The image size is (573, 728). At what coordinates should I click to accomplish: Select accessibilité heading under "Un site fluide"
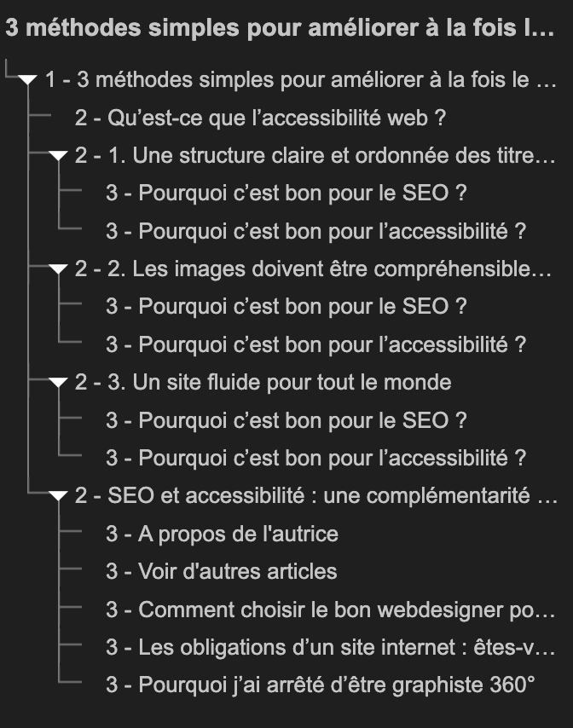click(x=315, y=458)
